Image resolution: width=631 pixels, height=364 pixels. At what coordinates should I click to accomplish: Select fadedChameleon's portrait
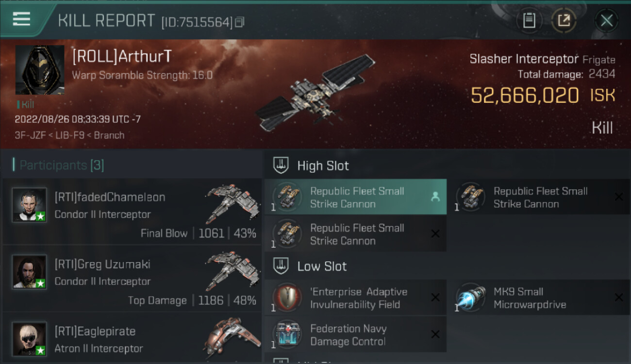coord(29,205)
